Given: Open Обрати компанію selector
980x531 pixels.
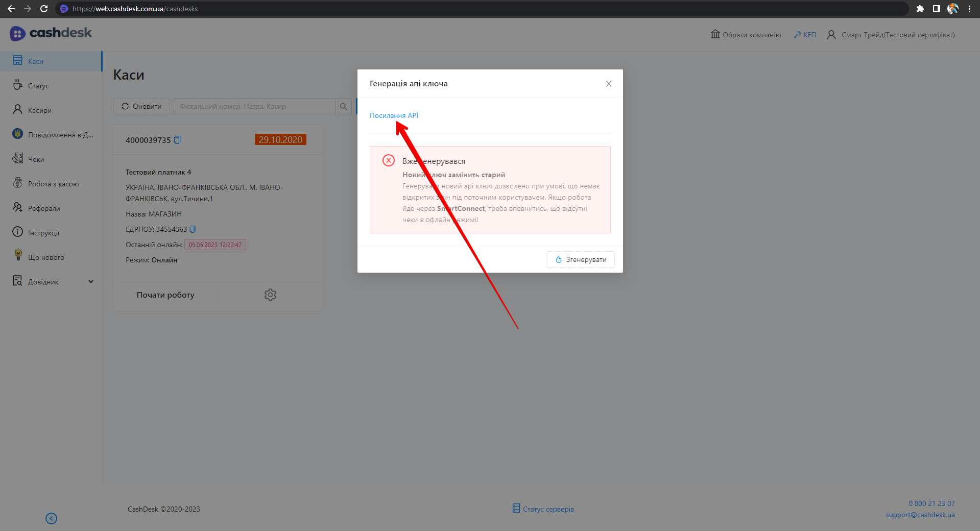Looking at the screenshot, I should click(746, 35).
